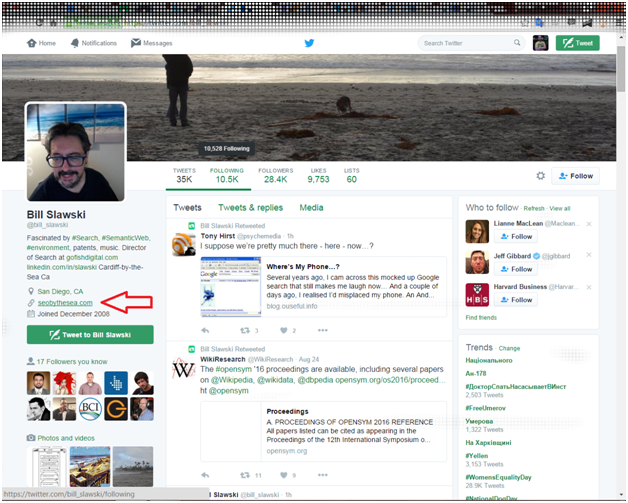Refresh the Who to follow list

(534, 208)
